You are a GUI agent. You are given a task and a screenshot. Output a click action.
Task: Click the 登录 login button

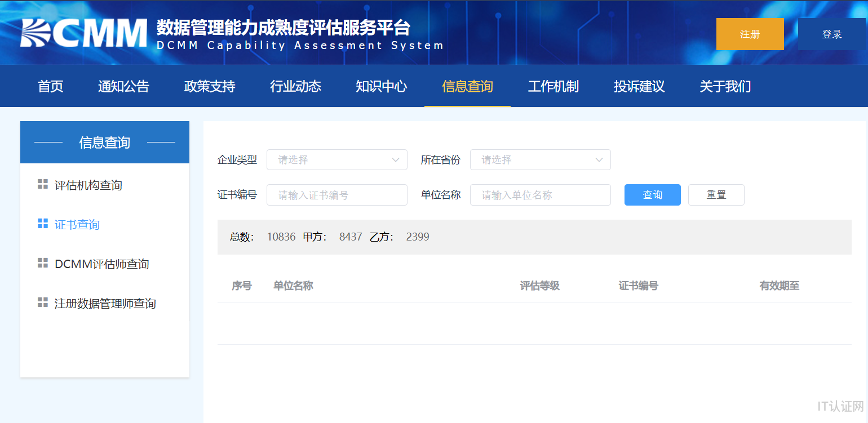[x=831, y=34]
